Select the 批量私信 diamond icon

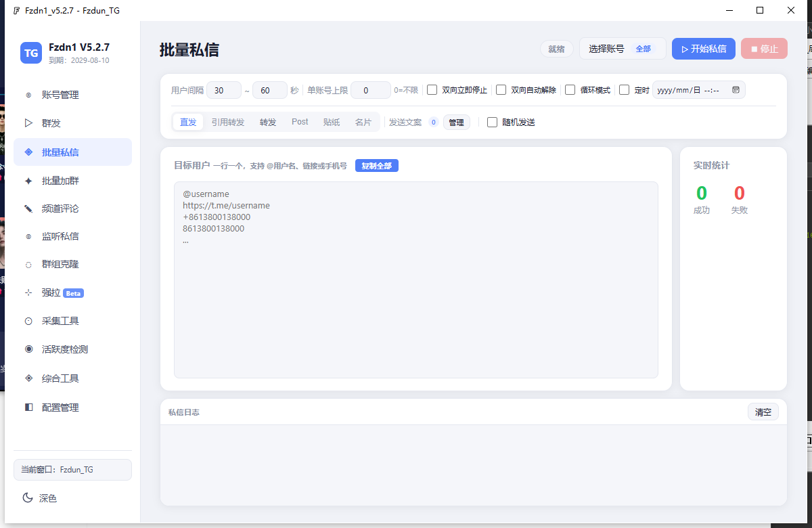coord(28,152)
